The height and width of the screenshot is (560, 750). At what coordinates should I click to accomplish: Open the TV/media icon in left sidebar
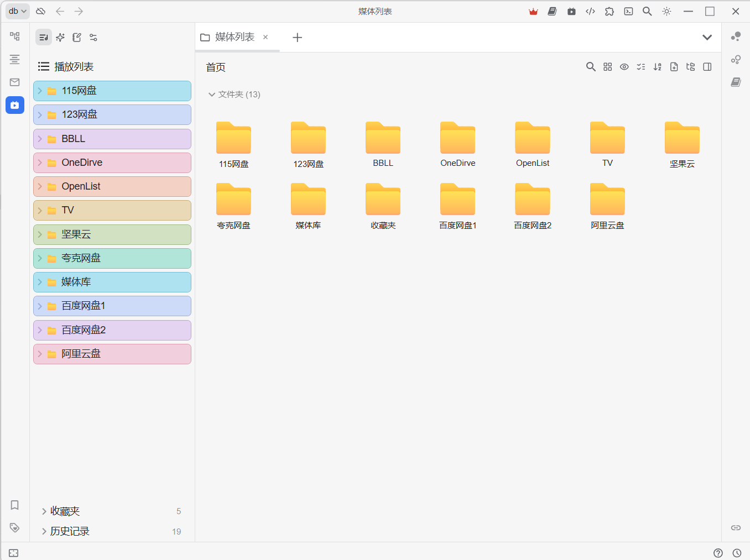click(14, 105)
